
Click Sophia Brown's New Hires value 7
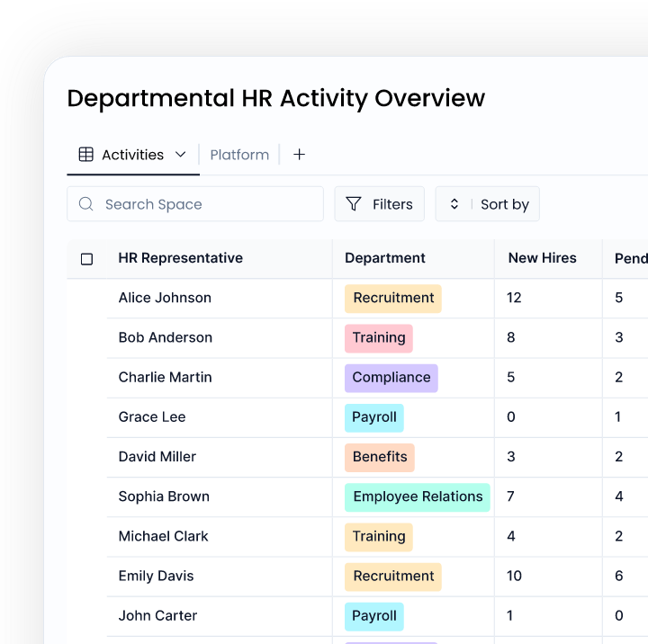coord(510,496)
